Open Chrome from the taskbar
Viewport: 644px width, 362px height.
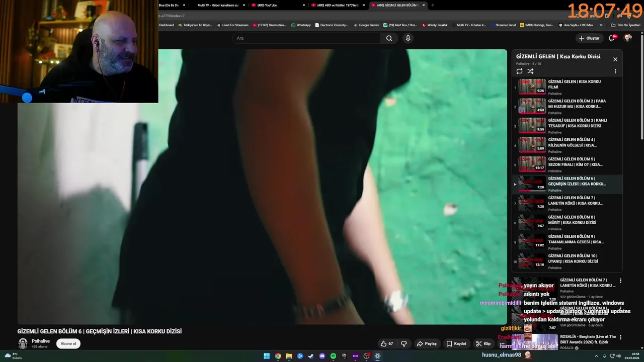click(x=278, y=356)
